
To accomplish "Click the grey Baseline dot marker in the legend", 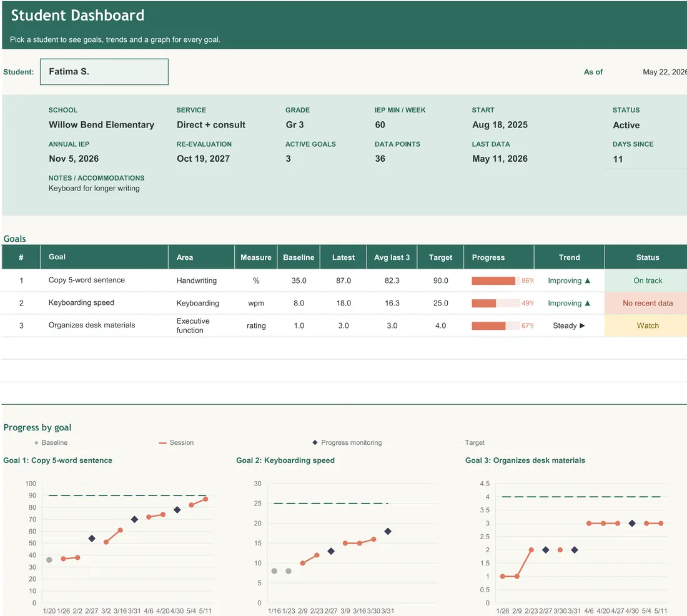I will (36, 443).
